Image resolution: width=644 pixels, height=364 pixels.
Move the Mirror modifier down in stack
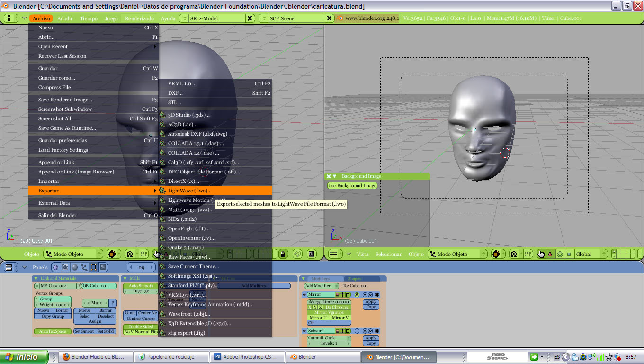(x=370, y=295)
